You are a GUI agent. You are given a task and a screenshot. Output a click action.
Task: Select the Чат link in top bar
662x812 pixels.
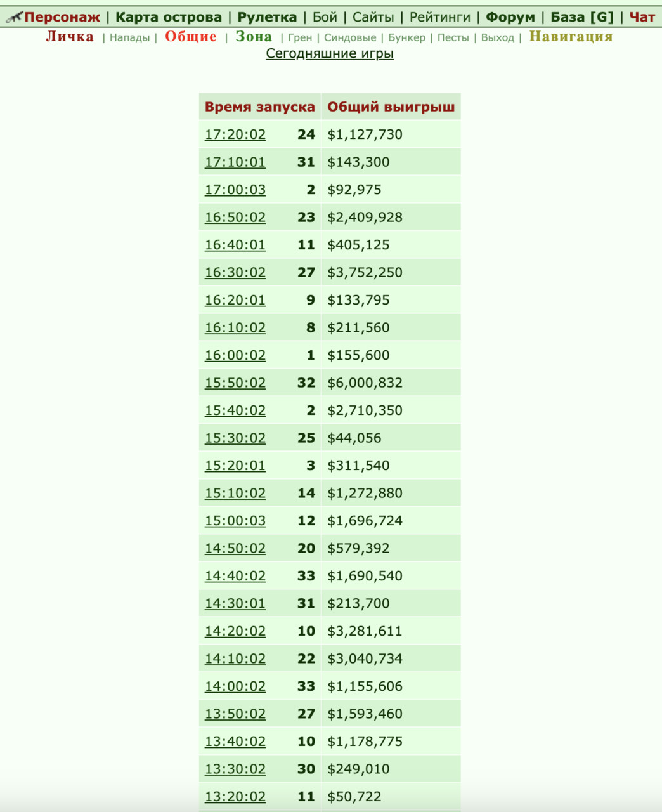(x=642, y=17)
